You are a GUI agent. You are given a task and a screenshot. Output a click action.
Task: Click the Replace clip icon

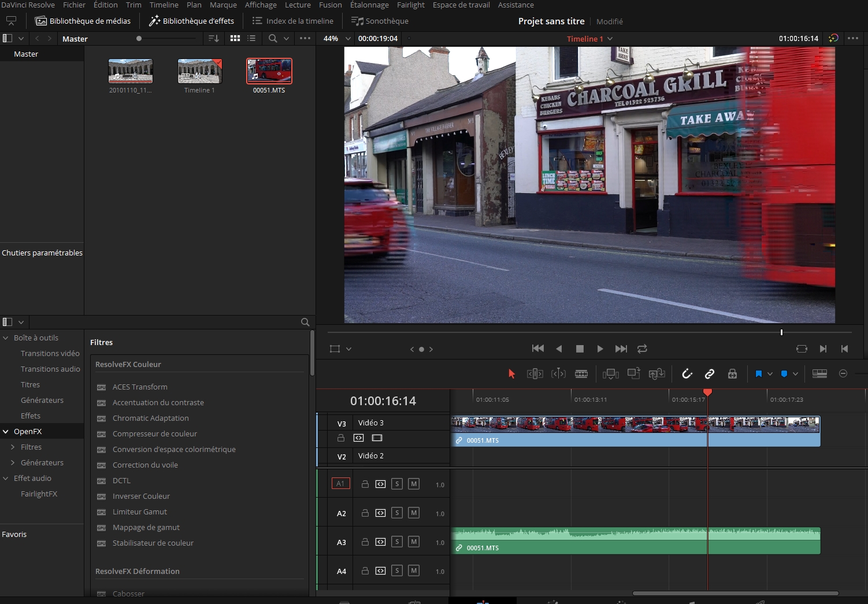pyautogui.click(x=657, y=374)
